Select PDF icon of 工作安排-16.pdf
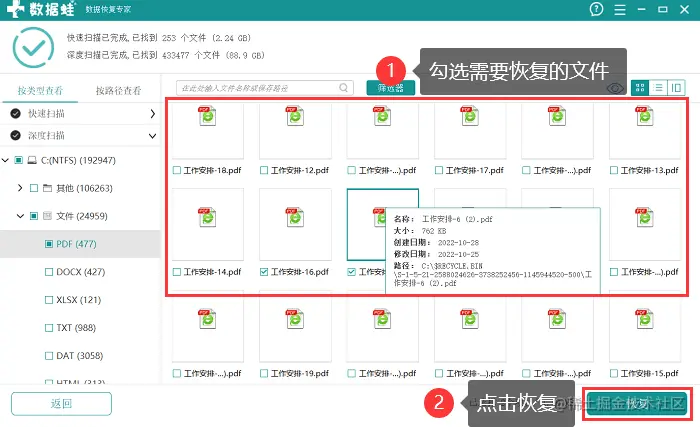The width and height of the screenshot is (700, 427). (x=295, y=217)
